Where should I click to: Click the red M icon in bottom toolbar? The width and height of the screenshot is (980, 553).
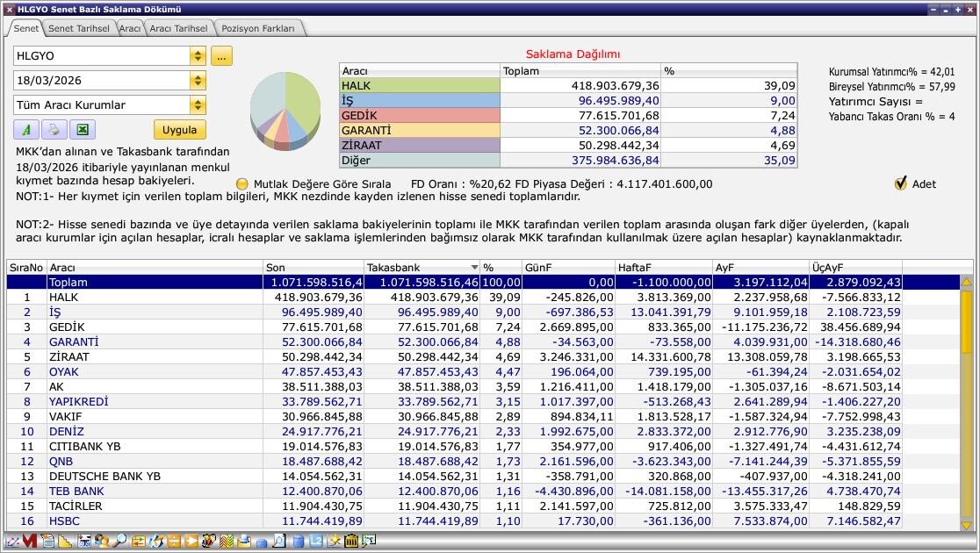29,542
